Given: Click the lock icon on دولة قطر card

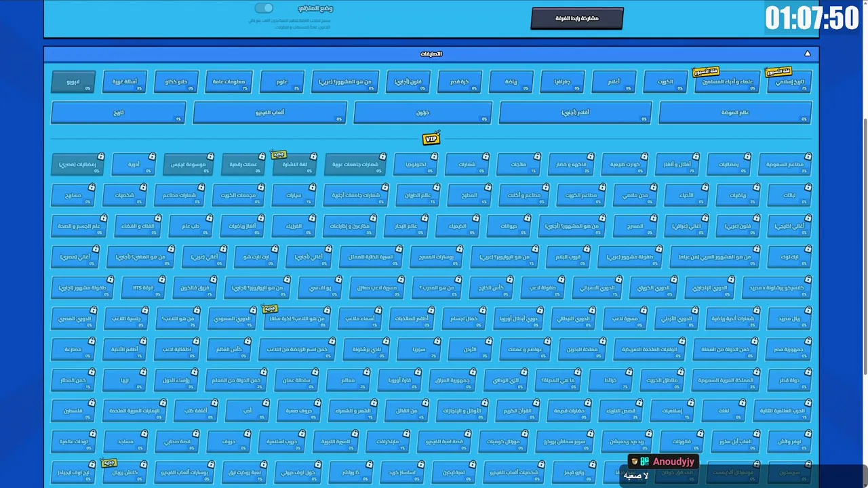Looking at the screenshot, I should coord(808,373).
